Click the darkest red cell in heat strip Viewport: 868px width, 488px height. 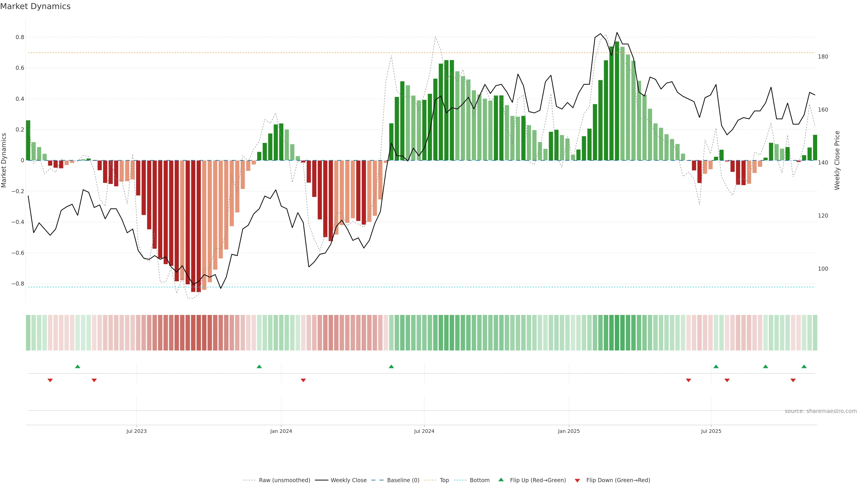pyautogui.click(x=198, y=333)
